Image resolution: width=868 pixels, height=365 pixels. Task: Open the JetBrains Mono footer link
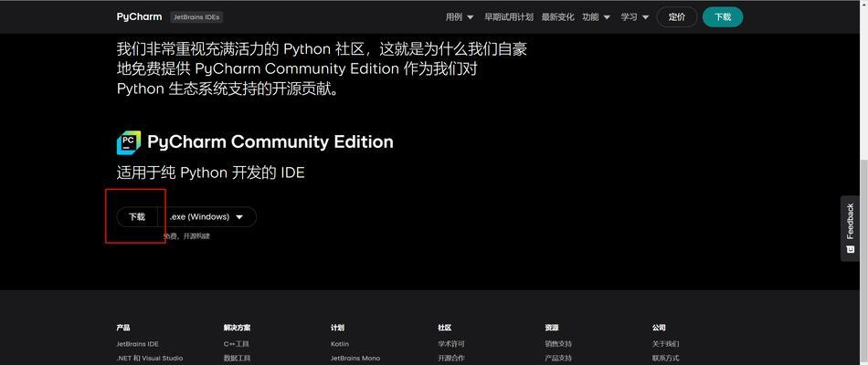(355, 359)
